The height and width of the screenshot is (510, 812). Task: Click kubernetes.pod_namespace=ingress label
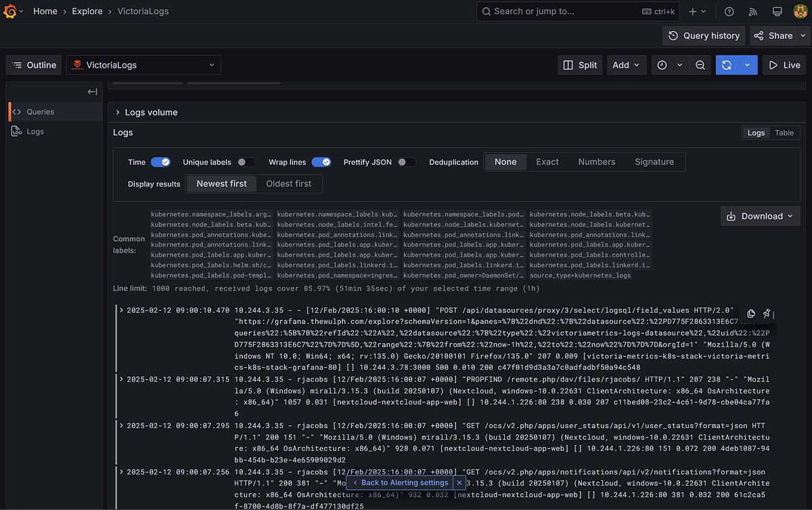[338, 276]
